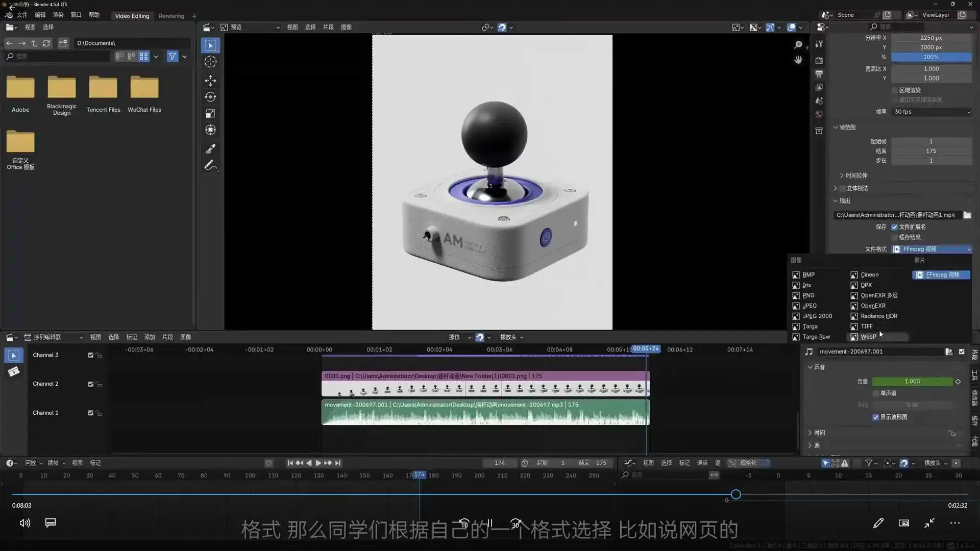This screenshot has height=551, width=980.
Task: Select the PNG image format option
Action: [809, 295]
